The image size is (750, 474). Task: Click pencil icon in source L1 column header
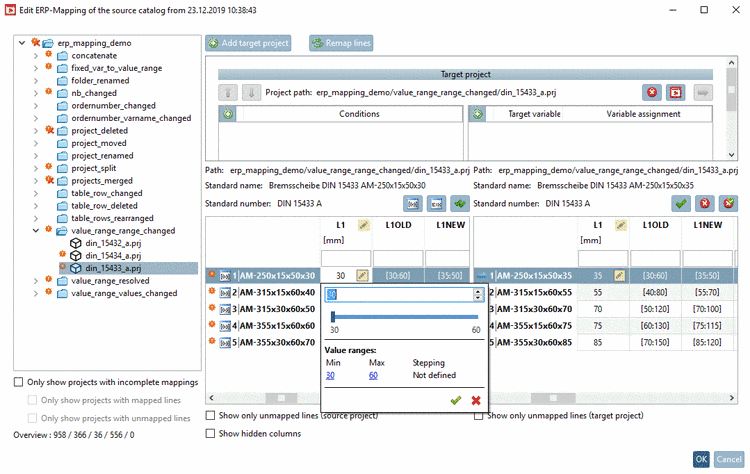pyautogui.click(x=364, y=225)
